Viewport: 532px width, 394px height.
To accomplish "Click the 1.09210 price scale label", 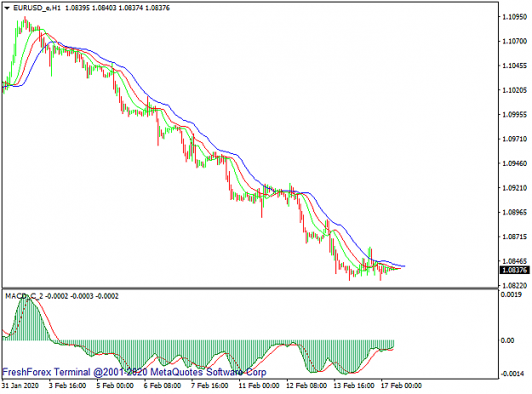I will [515, 188].
